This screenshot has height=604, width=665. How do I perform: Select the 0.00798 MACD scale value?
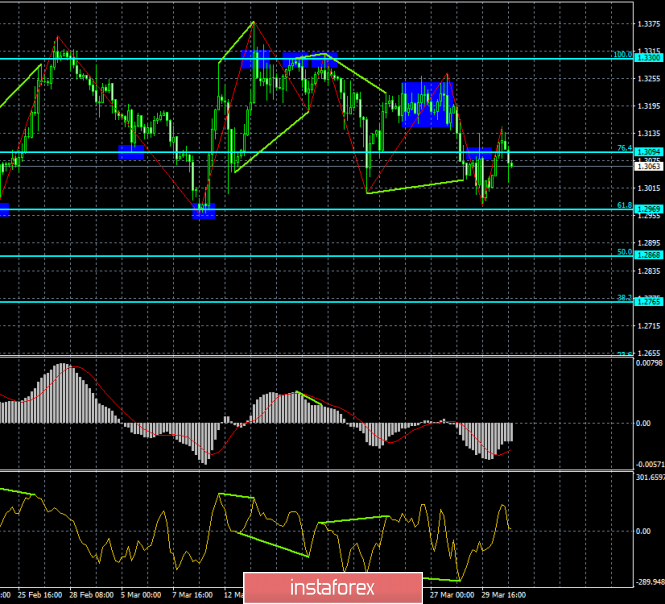tap(647, 364)
